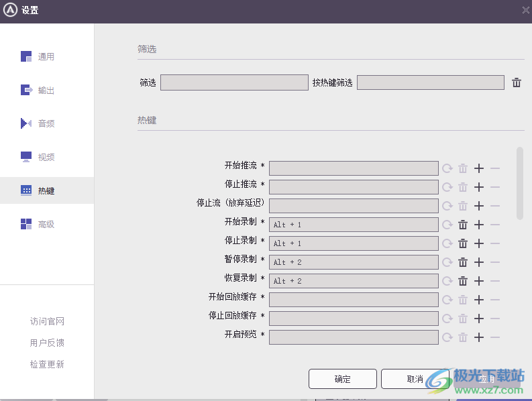Image resolution: width=532 pixels, height=401 pixels.
Task: Add another hotkey for 开始录制
Action: click(479, 225)
